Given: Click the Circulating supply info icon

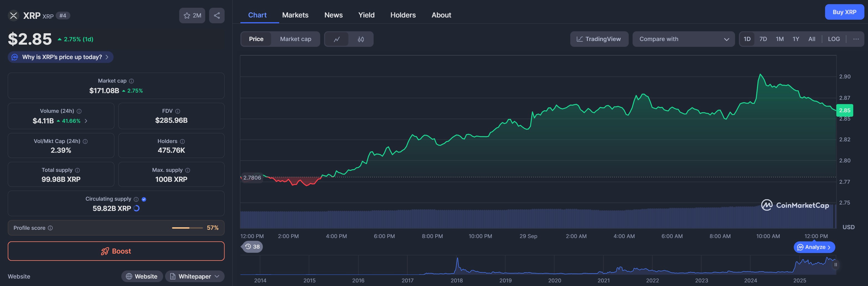Looking at the screenshot, I should [136, 199].
